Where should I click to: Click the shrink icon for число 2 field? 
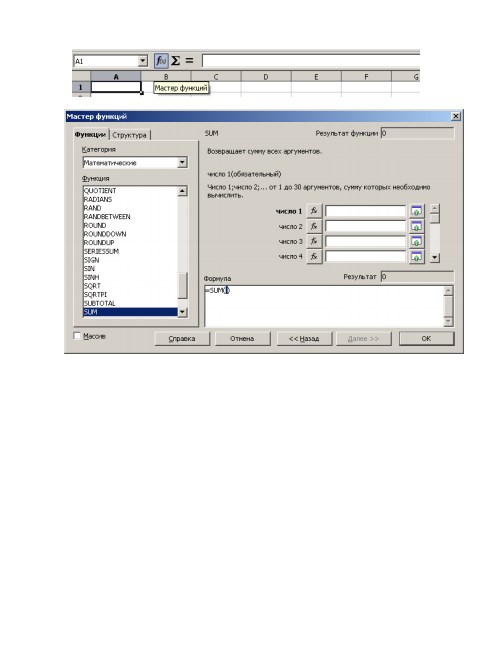click(416, 226)
